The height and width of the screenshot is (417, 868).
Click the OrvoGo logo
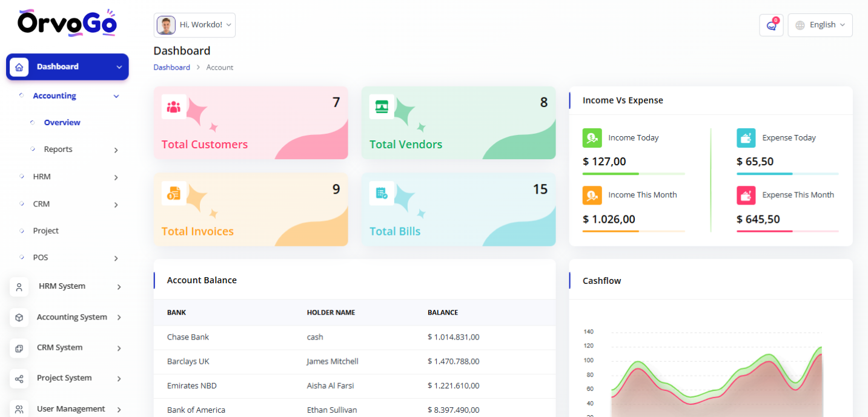pos(67,23)
